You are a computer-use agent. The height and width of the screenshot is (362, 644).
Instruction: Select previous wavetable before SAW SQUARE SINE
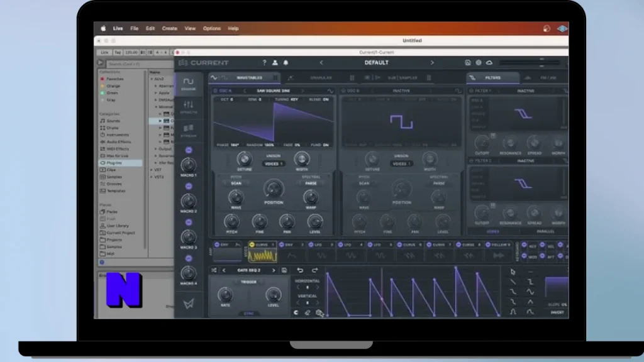(245, 90)
